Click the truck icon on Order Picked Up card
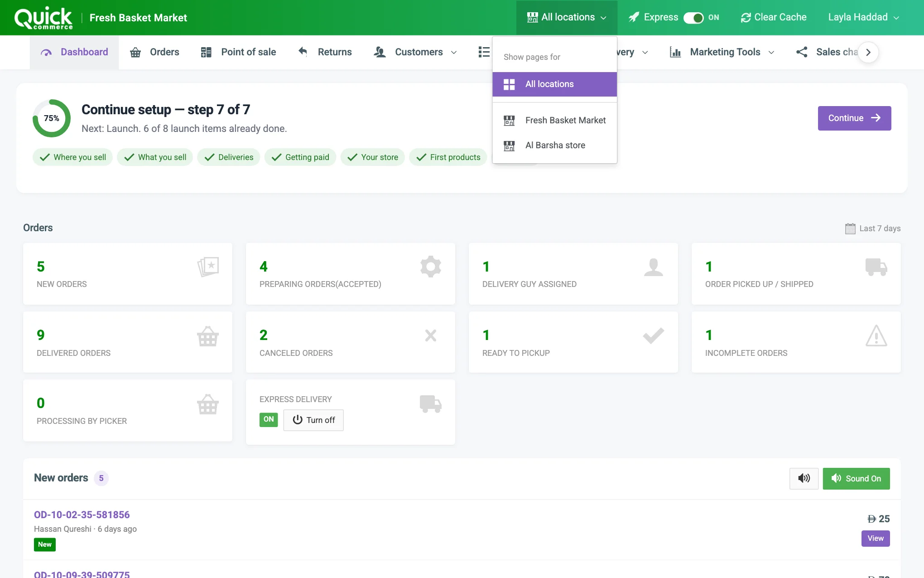924x578 pixels. pyautogui.click(x=876, y=267)
